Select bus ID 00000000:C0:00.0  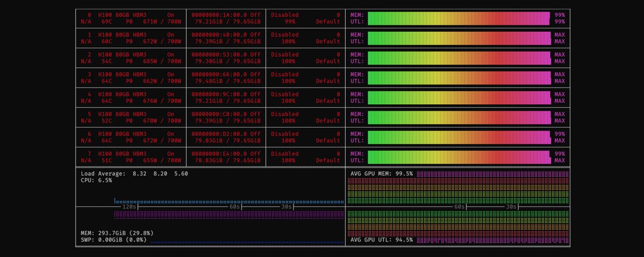click(x=219, y=115)
